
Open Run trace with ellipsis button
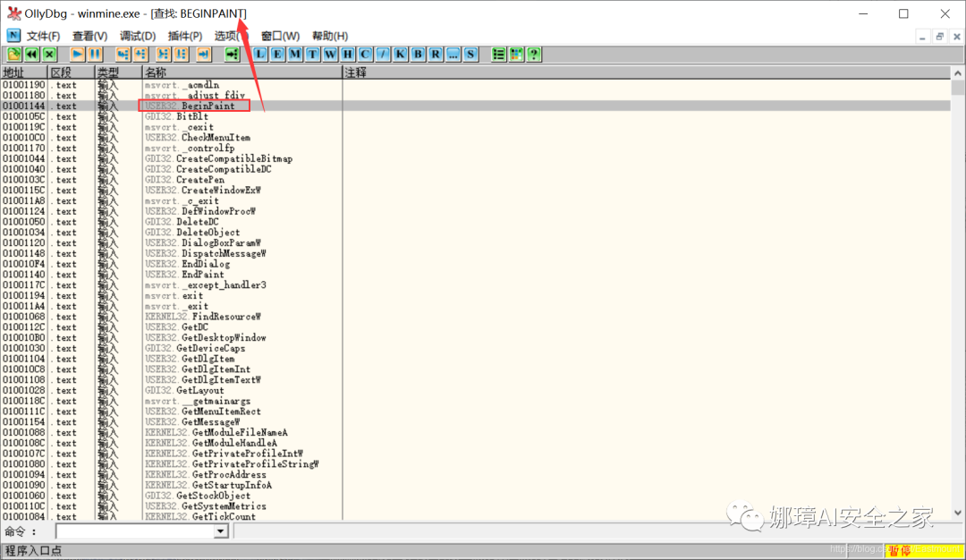[453, 55]
